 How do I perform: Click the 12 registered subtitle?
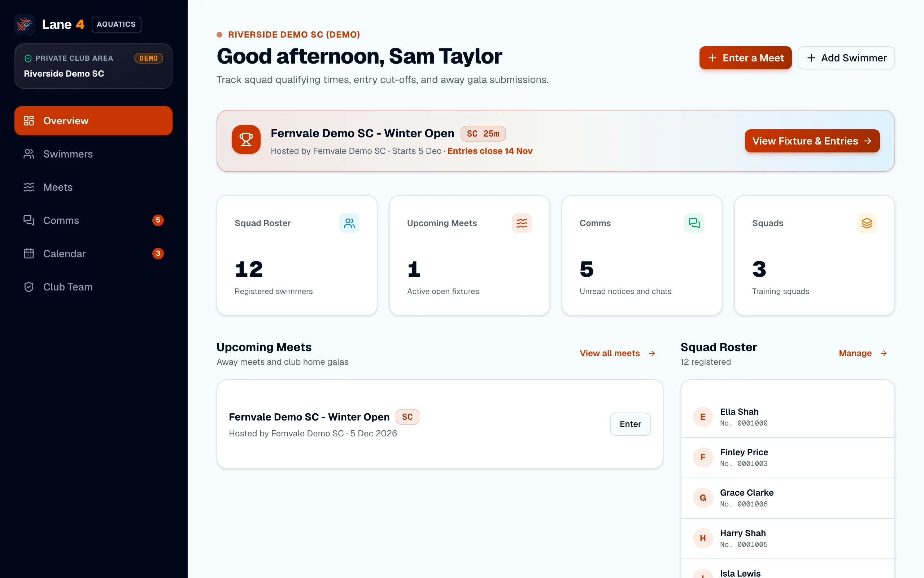pyautogui.click(x=706, y=362)
